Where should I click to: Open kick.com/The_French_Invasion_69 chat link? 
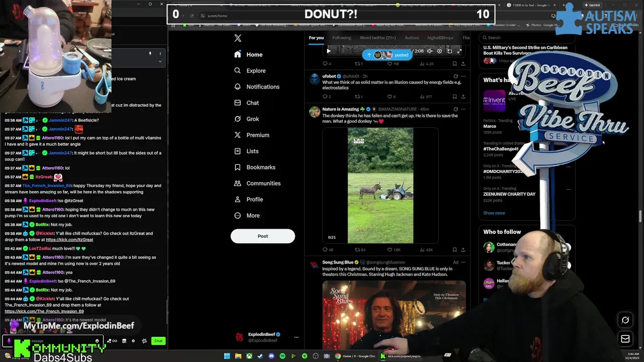click(x=44, y=311)
